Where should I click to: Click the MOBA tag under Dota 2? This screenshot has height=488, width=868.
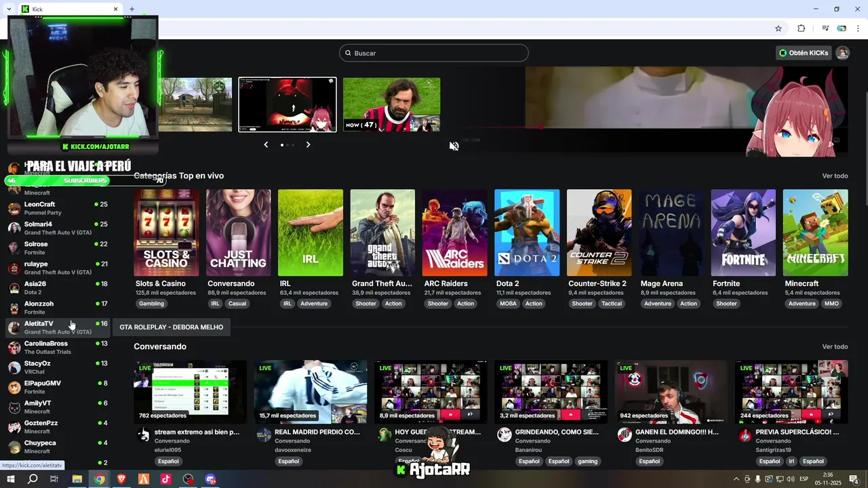[x=508, y=304]
